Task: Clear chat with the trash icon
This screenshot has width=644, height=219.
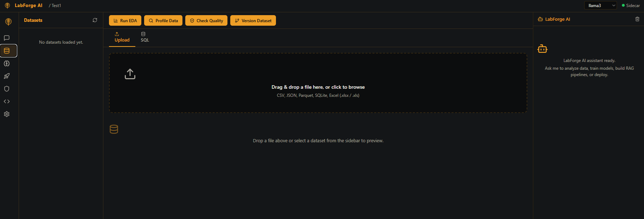Action: point(637,19)
